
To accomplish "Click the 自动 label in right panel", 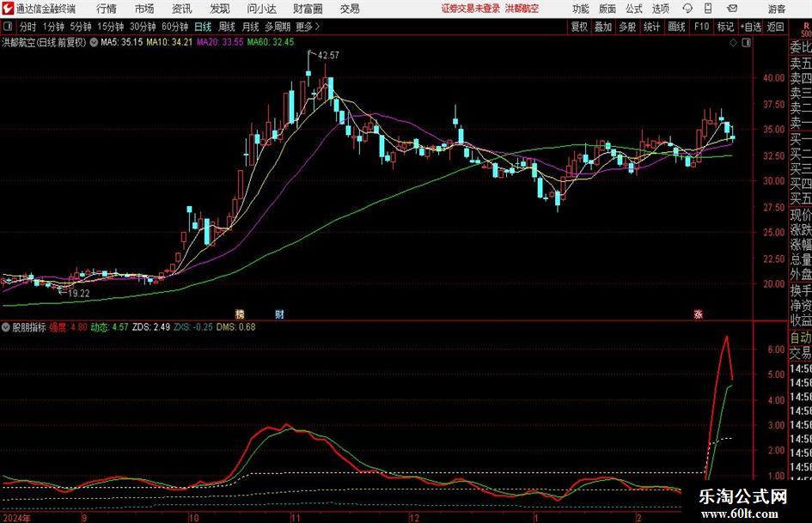I will [x=801, y=338].
